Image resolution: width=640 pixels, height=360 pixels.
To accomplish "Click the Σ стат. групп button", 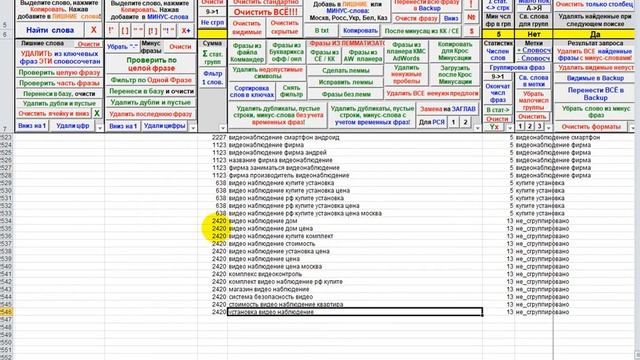I will click(212, 58).
